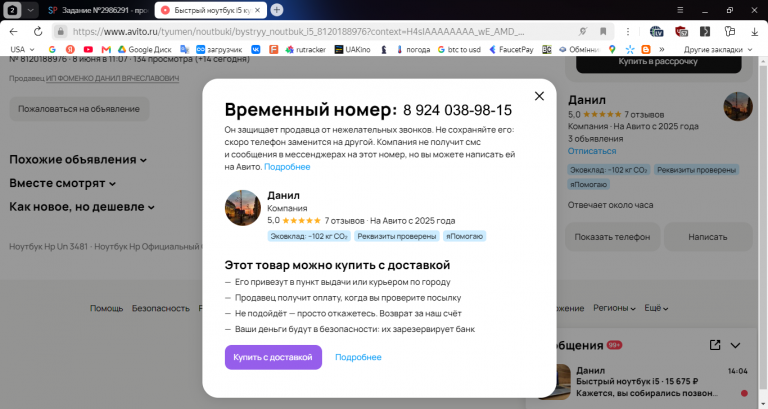Open the загрузчик bookmark
Image resolution: width=768 pixels, height=409 pixels.
click(219, 49)
